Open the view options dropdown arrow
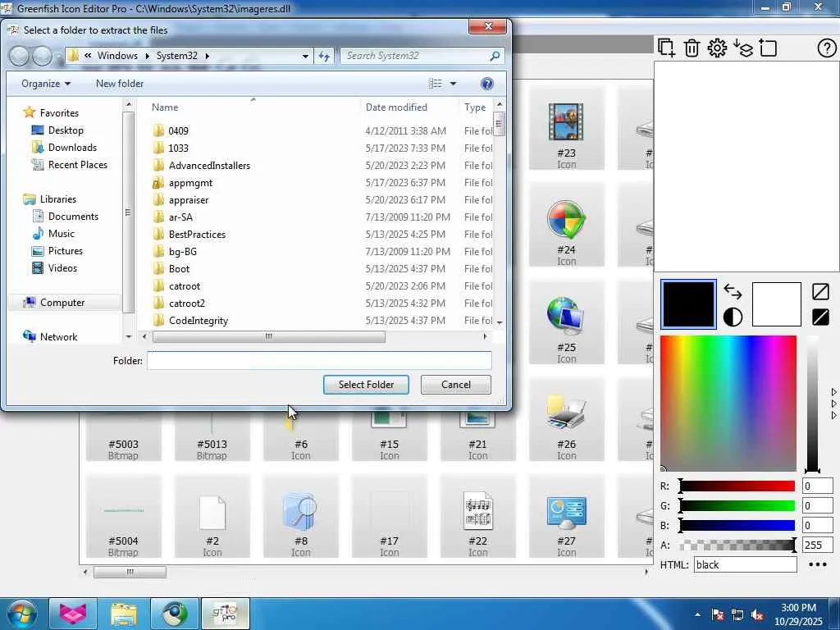The image size is (840, 630). click(453, 84)
